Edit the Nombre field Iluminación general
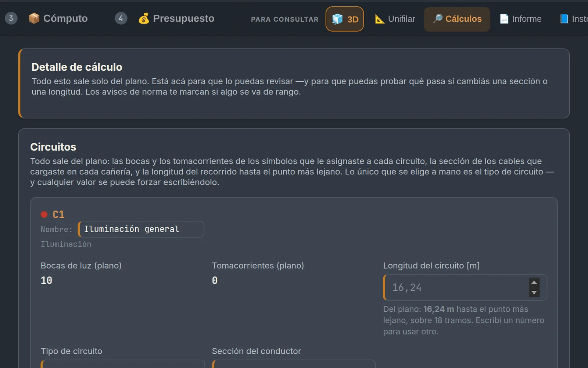This screenshot has height=368, width=588. tap(141, 229)
